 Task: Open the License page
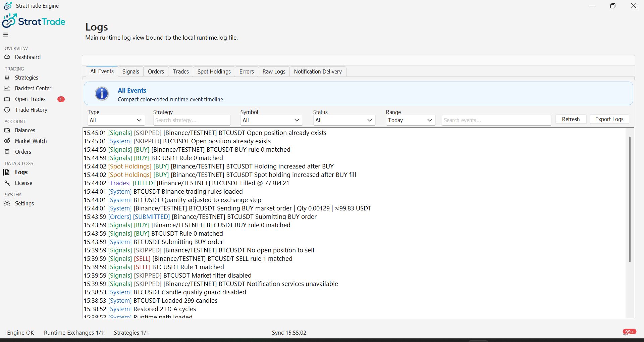click(23, 183)
